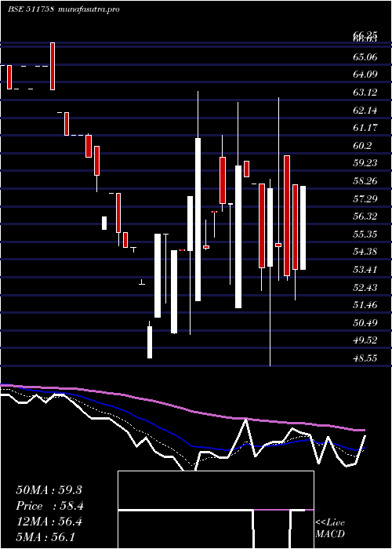Select the 61.17 price axis label
Viewport: 392px width, 549px height.
[365, 128]
